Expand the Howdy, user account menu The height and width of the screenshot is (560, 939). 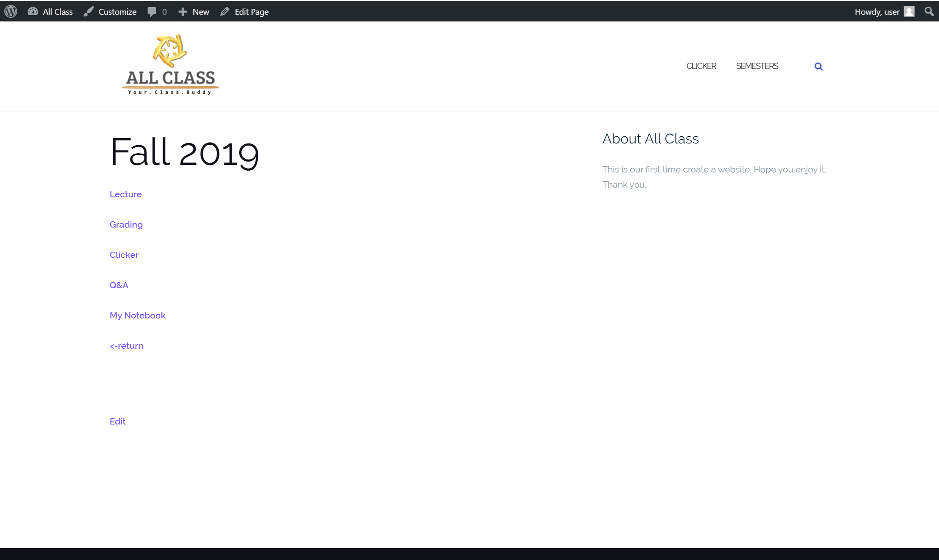(x=877, y=12)
